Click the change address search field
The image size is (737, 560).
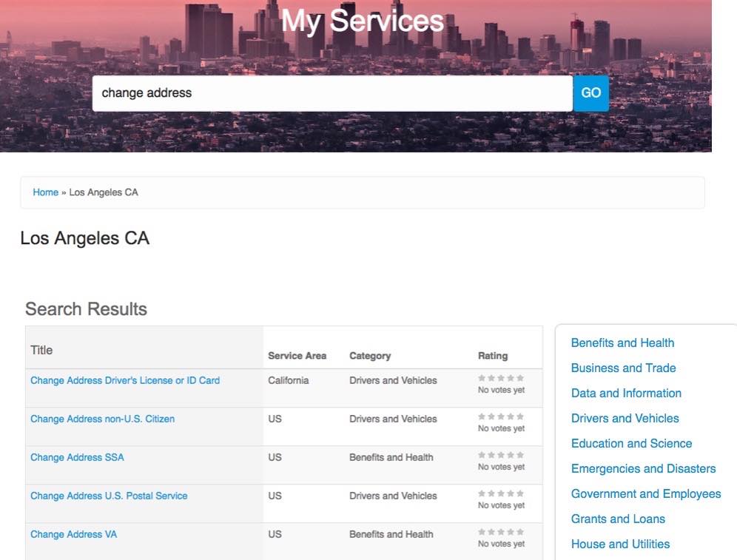pos(332,93)
